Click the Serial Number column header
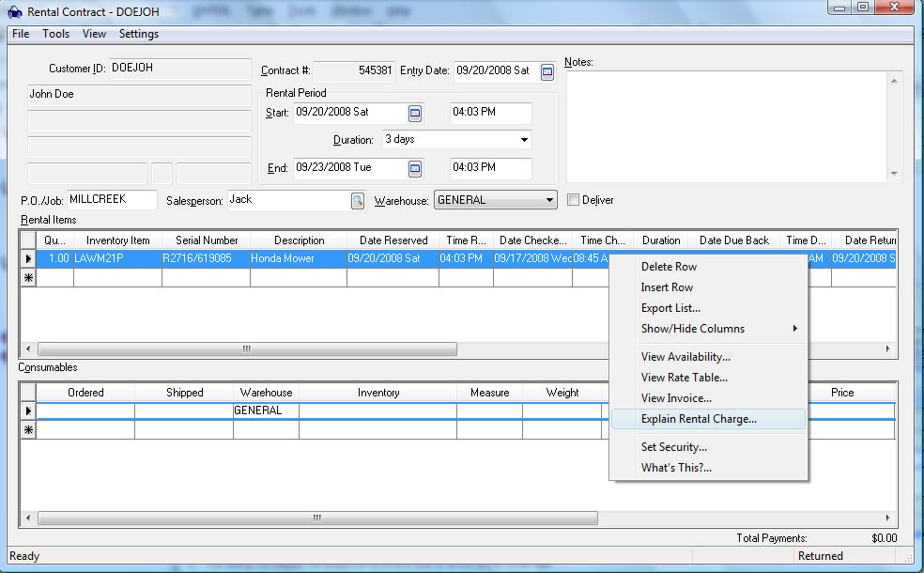The image size is (924, 573). 207,240
